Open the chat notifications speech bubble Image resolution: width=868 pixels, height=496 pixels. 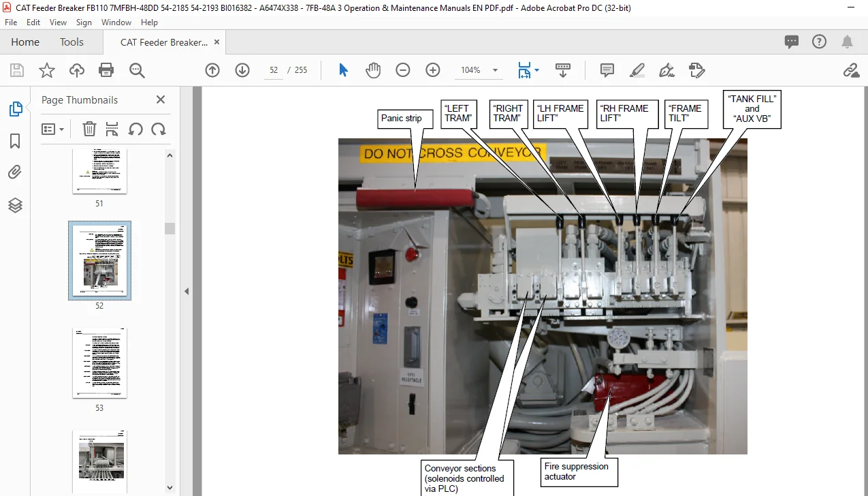(792, 42)
